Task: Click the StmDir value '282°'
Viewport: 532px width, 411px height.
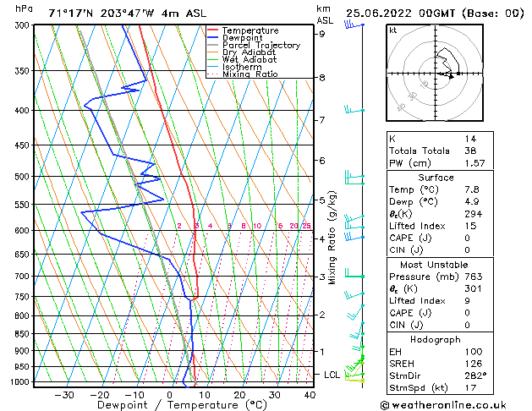Action: [x=475, y=375]
